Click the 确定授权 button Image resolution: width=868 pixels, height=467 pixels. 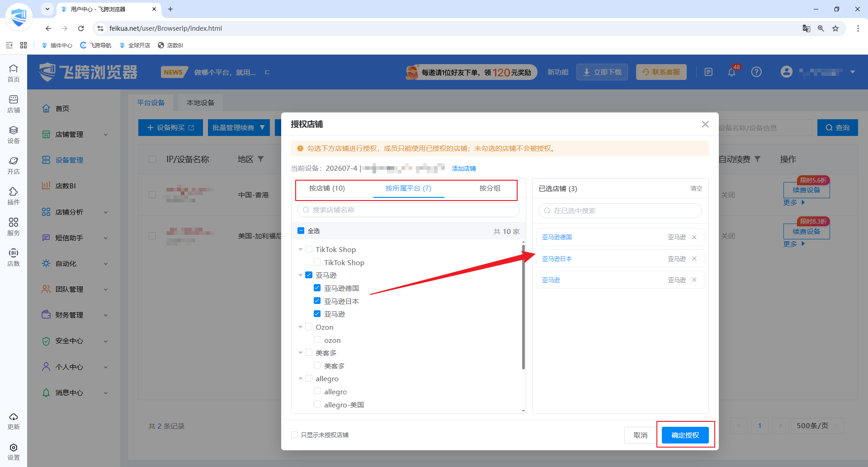[x=685, y=435]
